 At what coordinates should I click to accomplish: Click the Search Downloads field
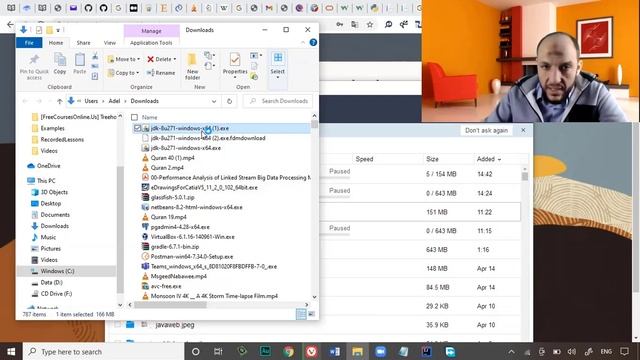pyautogui.click(x=278, y=101)
